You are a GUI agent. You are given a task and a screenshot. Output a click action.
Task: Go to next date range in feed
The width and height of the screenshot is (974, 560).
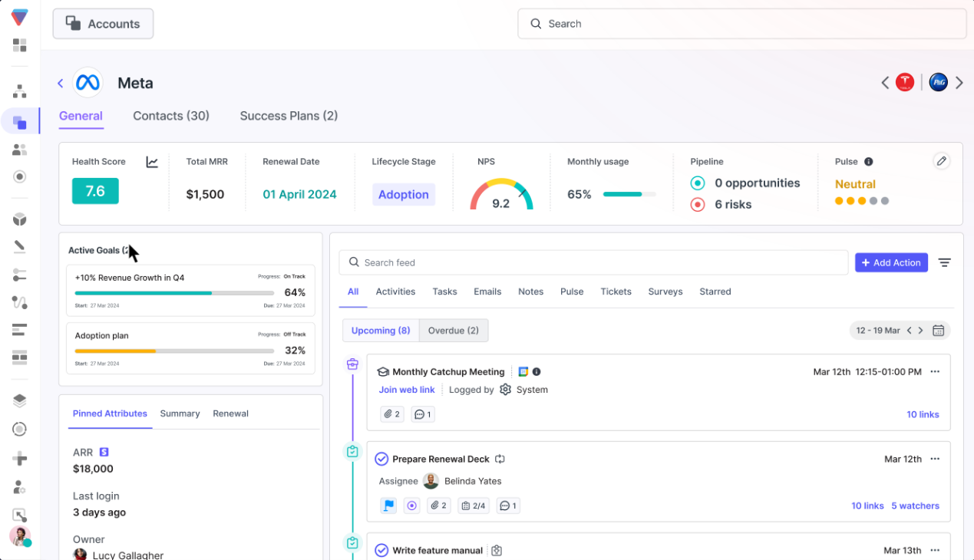921,331
